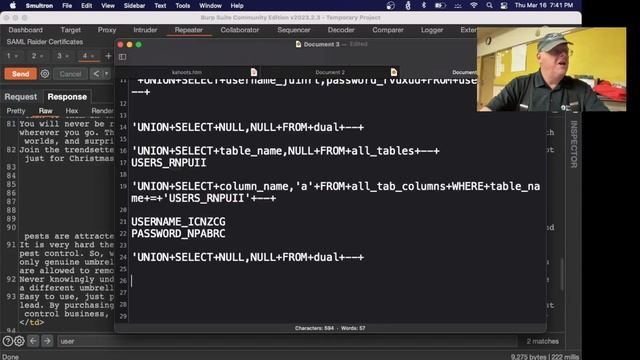Open Wi-Fi status in menu bar
Screen dimensions: 640x360
click(474, 5)
